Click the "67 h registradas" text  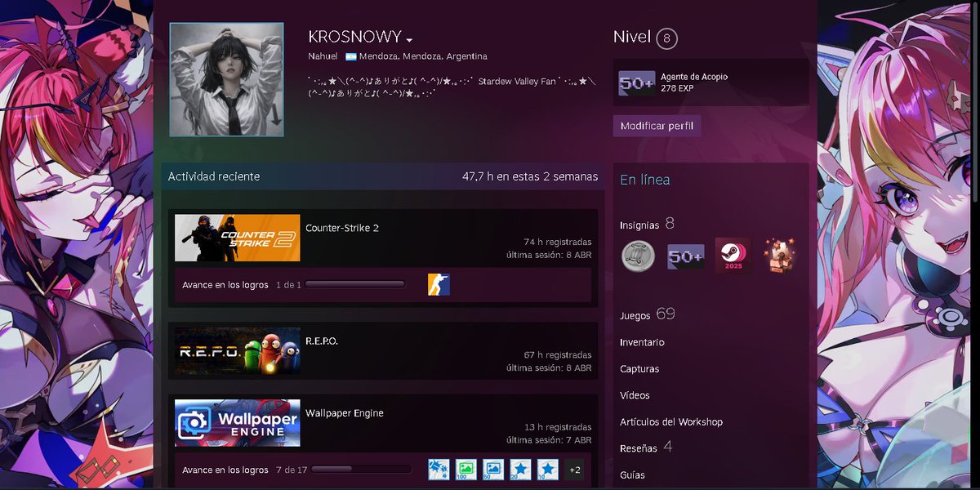[x=558, y=355]
